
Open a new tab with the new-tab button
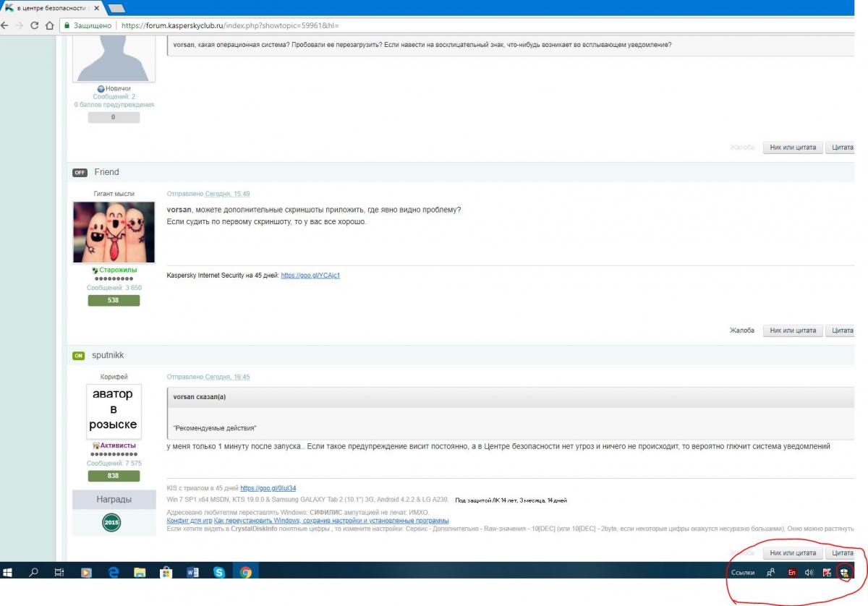[x=116, y=8]
